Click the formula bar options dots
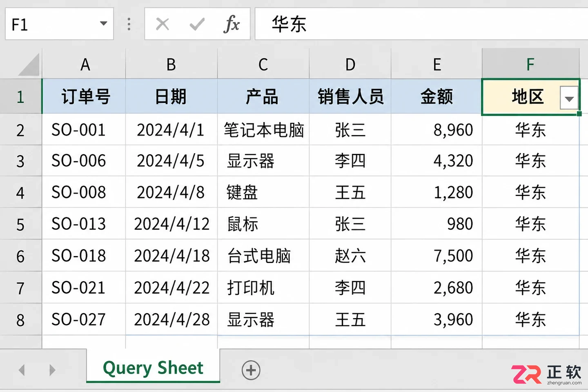 pos(129,24)
